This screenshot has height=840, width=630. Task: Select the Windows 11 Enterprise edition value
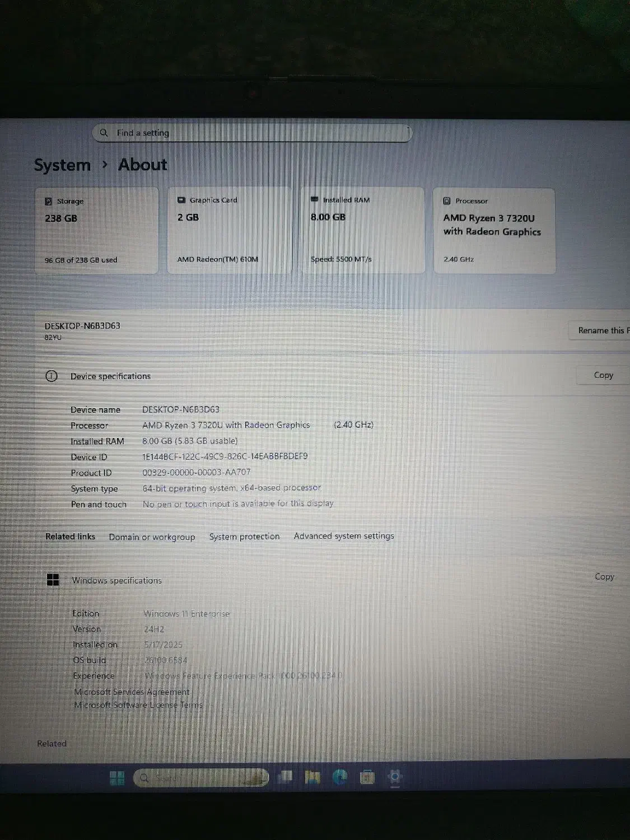coord(186,614)
